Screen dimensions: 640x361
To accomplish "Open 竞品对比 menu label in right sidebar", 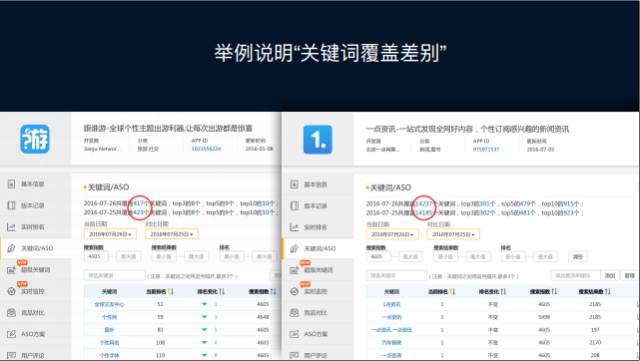I will (x=316, y=312).
